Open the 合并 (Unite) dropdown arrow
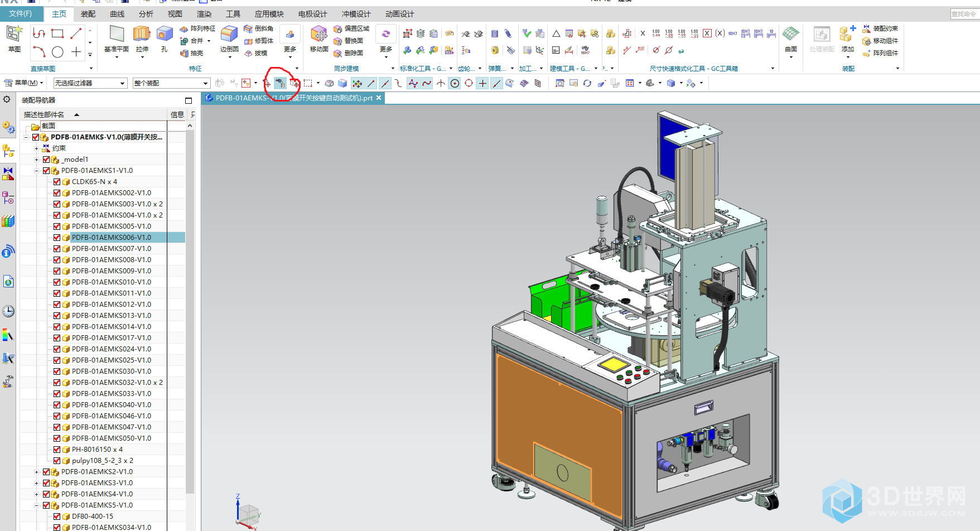 point(209,41)
